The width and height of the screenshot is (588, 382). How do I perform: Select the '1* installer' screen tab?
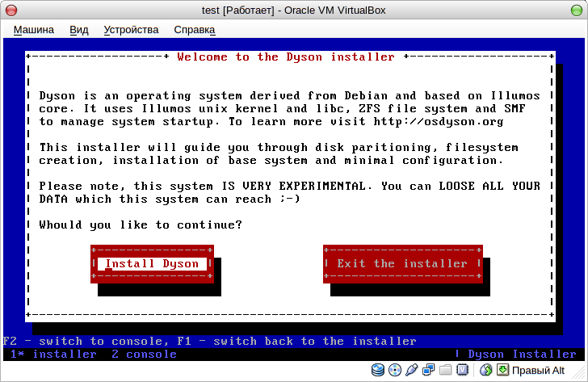coord(53,355)
